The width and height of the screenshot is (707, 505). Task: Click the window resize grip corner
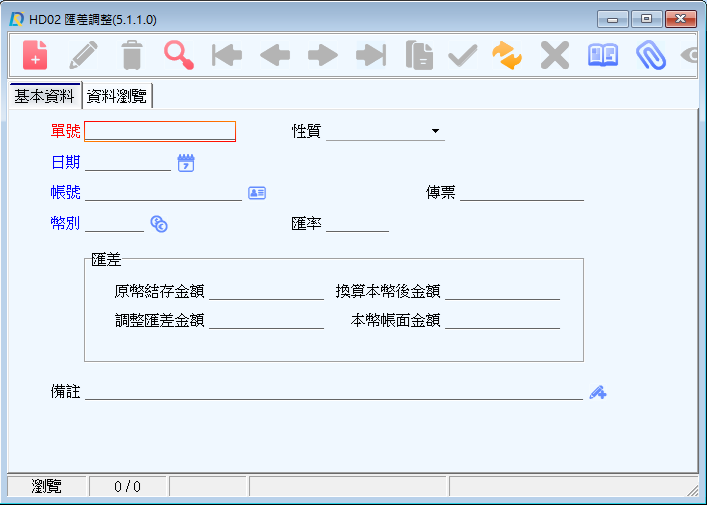692,491
